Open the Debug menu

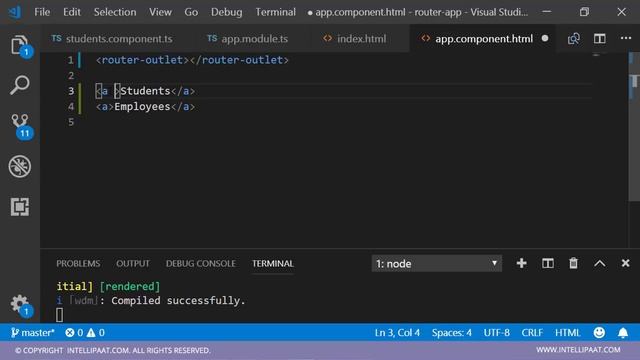227,12
